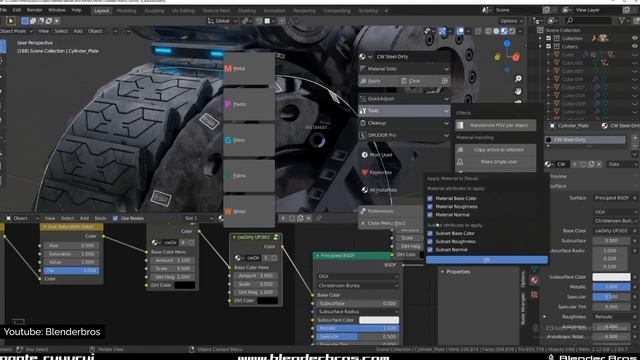Click the Wood category icon
Image resolution: width=640 pixels, height=360 pixels.
click(228, 211)
